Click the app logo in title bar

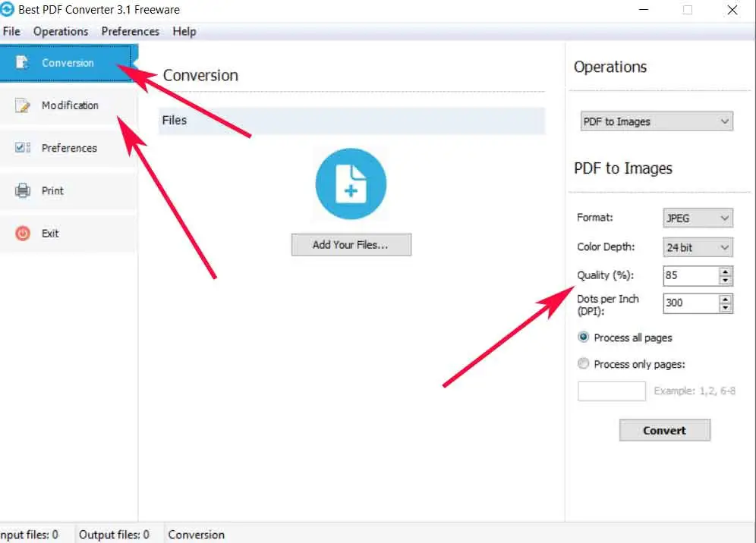tap(7, 9)
